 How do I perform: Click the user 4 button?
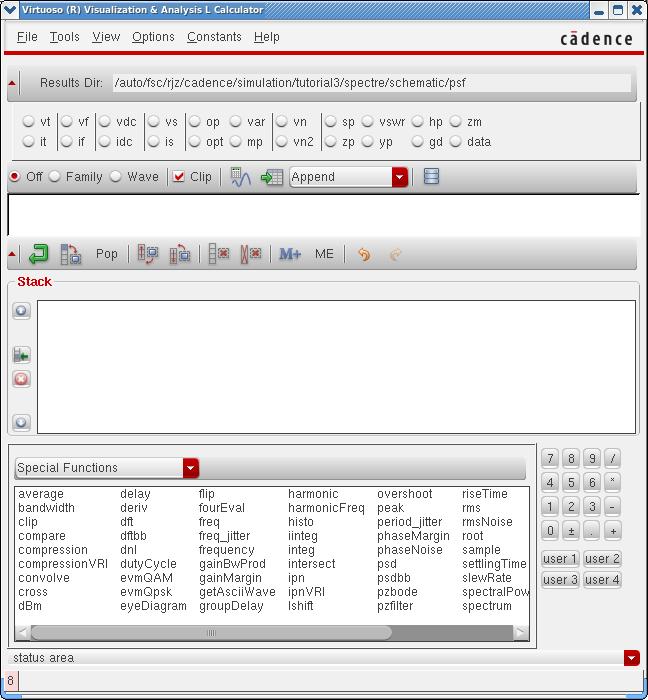click(602, 580)
